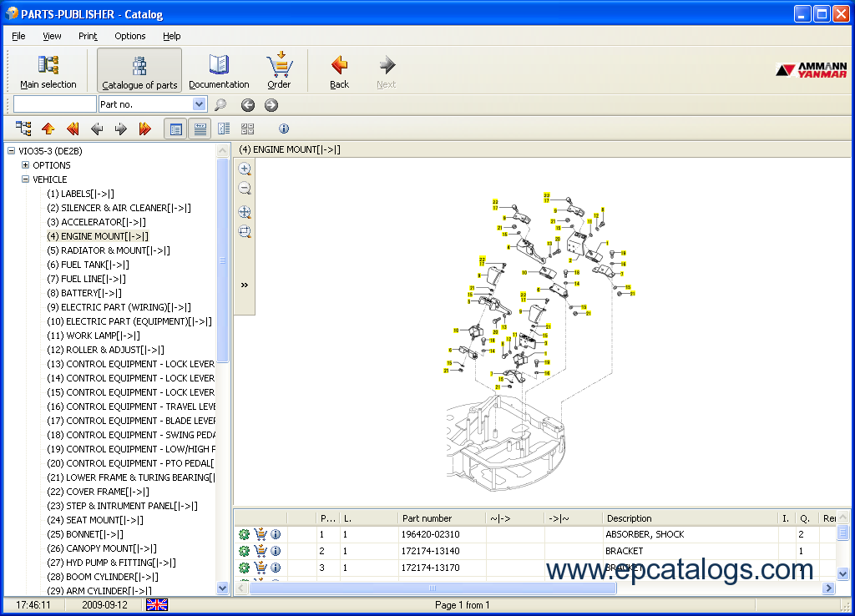Click the zoom-to-region icon
The width and height of the screenshot is (855, 616).
[245, 232]
